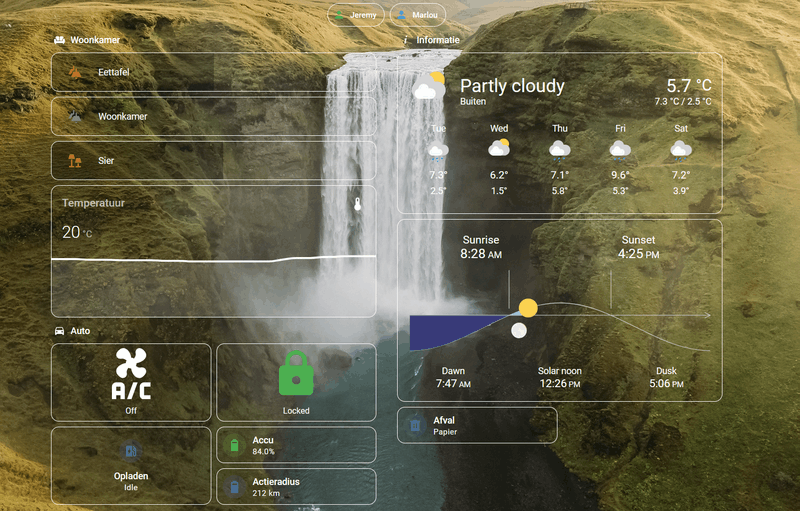
Task: Open the Actieradius 212 km card
Action: pyautogui.click(x=296, y=487)
